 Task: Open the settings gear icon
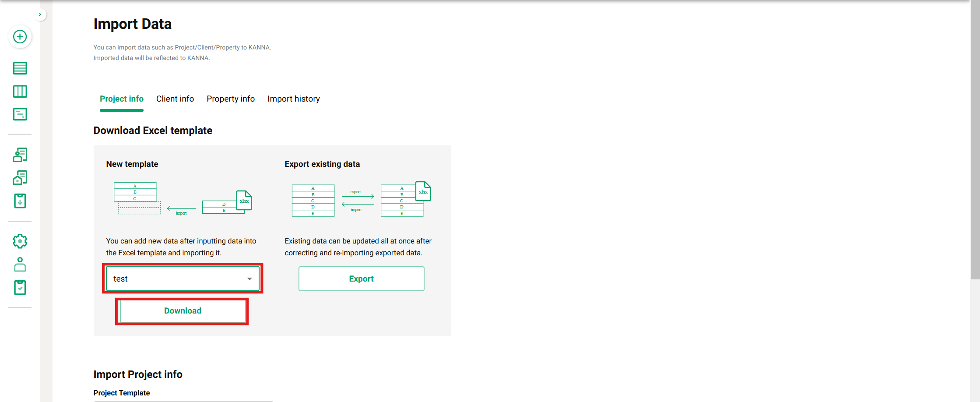click(x=20, y=241)
